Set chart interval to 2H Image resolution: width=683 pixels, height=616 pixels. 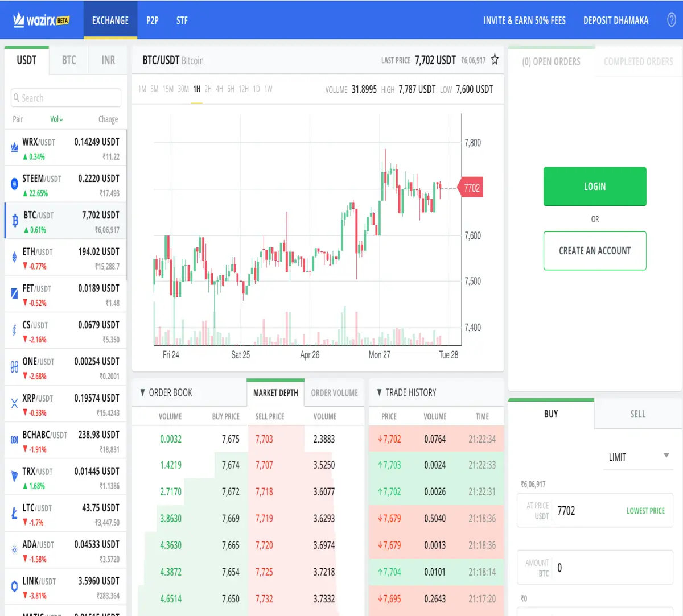point(208,89)
